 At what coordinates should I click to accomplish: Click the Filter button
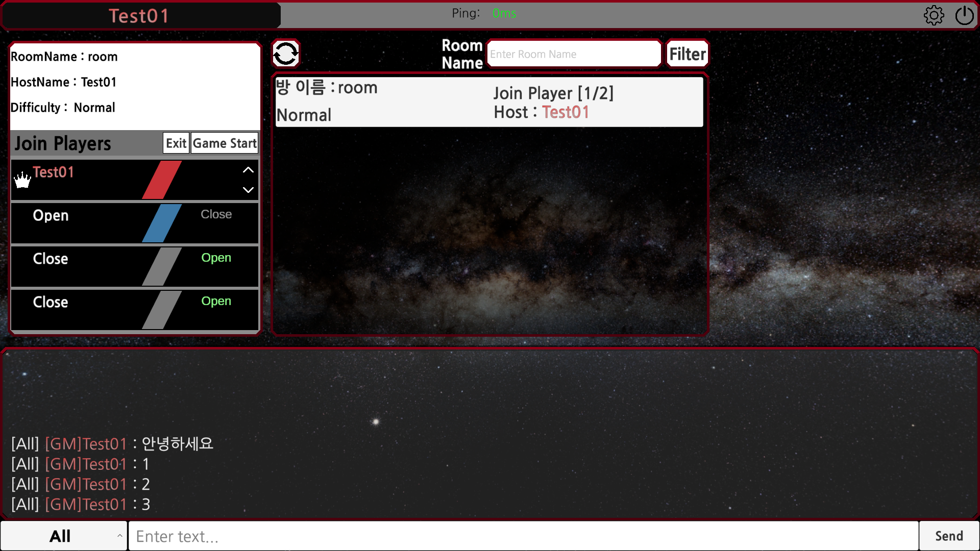pos(687,54)
